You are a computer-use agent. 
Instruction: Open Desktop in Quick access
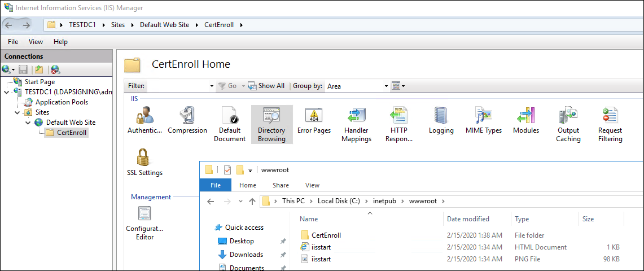pos(242,241)
